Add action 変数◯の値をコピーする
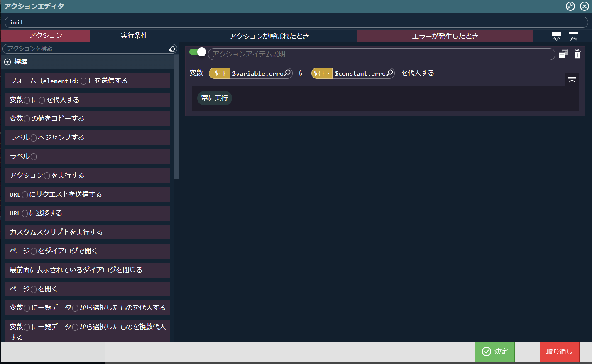The height and width of the screenshot is (364, 592). click(88, 119)
